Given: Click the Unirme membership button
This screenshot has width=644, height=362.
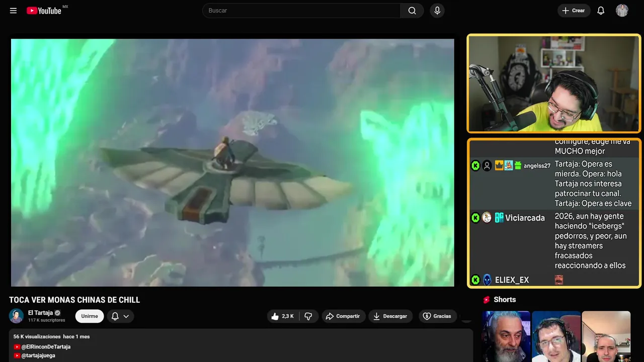Looking at the screenshot, I should (90, 316).
